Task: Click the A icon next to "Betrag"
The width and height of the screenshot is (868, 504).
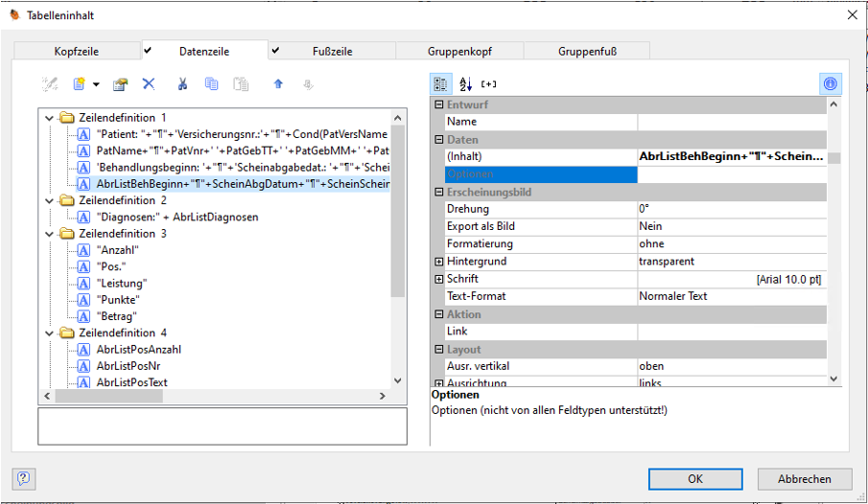Action: click(x=83, y=316)
